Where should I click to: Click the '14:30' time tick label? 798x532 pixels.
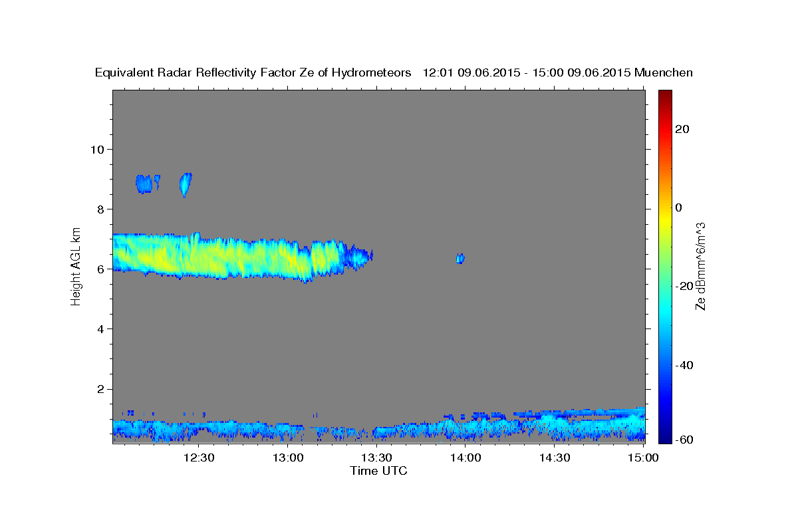[x=554, y=458]
